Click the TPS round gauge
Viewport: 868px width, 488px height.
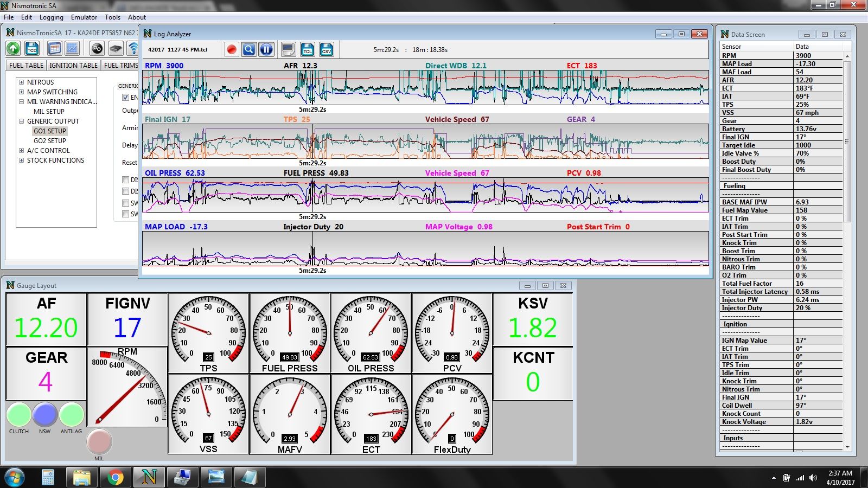coord(208,333)
